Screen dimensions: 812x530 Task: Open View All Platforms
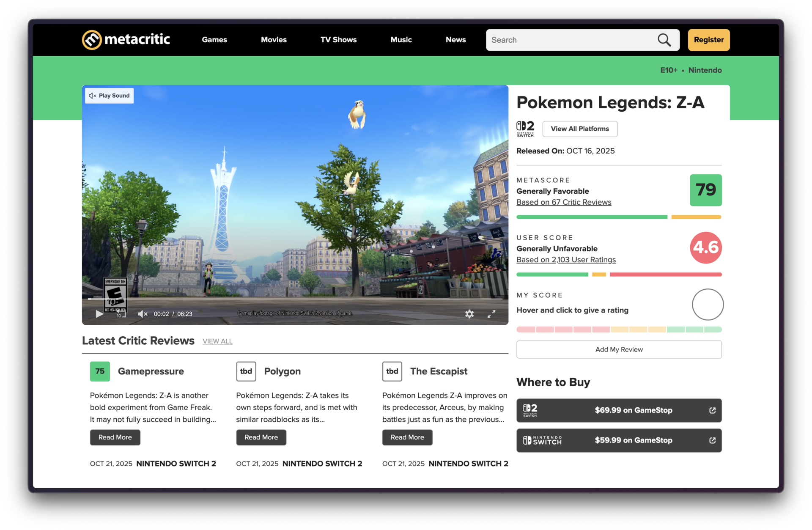click(x=580, y=129)
